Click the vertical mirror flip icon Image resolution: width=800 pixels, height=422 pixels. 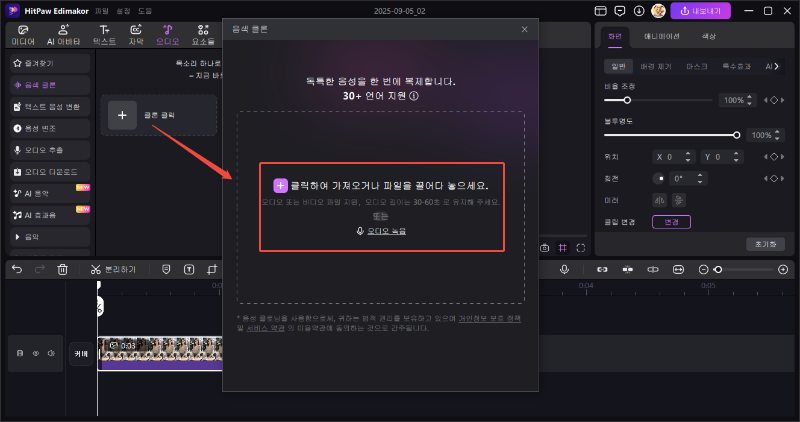pyautogui.click(x=679, y=200)
